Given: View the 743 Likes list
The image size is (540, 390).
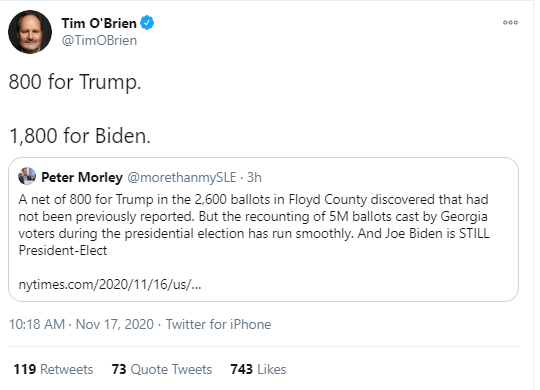Looking at the screenshot, I should point(258,369).
